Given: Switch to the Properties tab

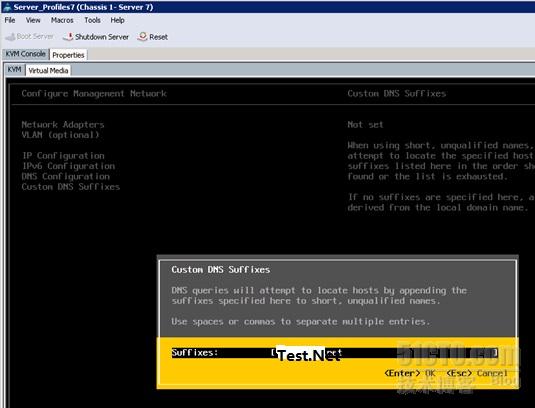Looking at the screenshot, I should pos(68,55).
